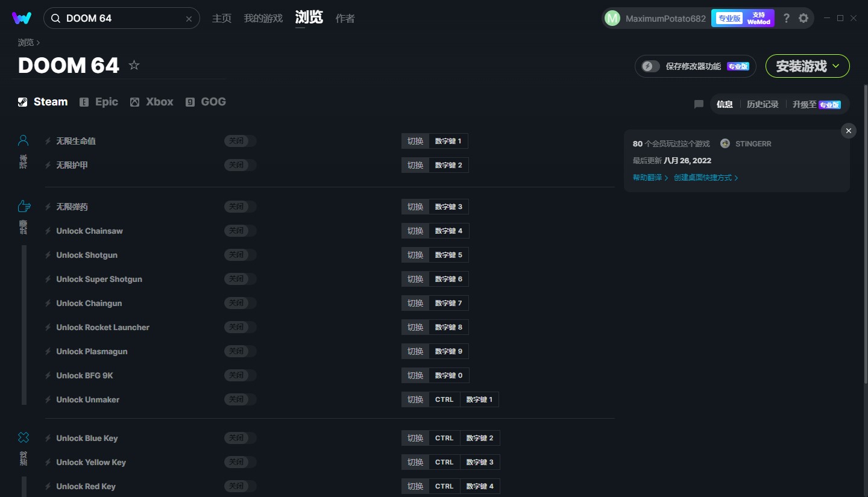Screen dimensions: 868x497
Task: Open settings gear icon
Action: (x=804, y=18)
